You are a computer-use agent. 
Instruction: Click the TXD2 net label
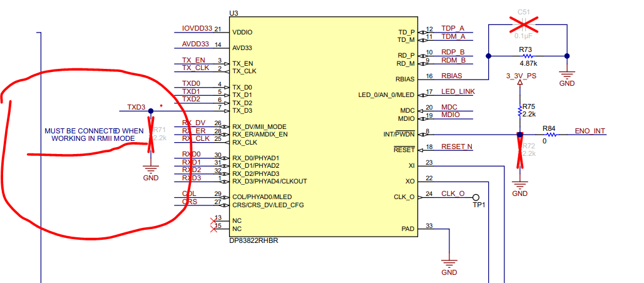(191, 100)
